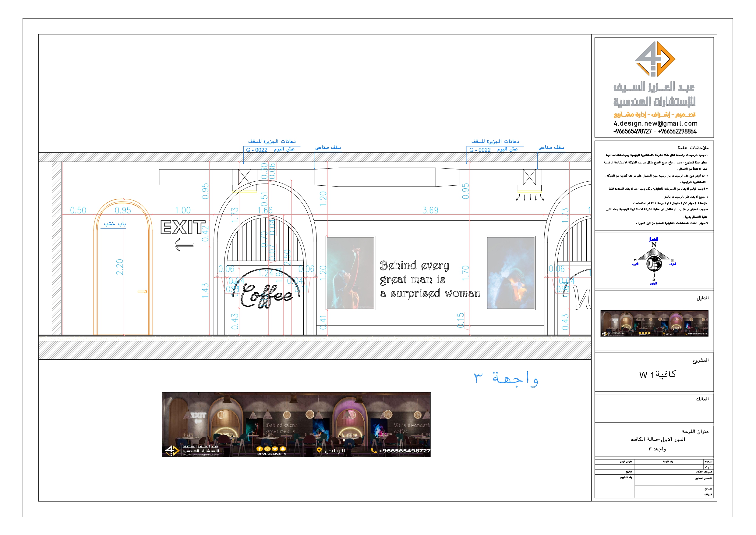
Task: Click the wooden slat grille inside the Coffee arch
Action: coord(265,240)
